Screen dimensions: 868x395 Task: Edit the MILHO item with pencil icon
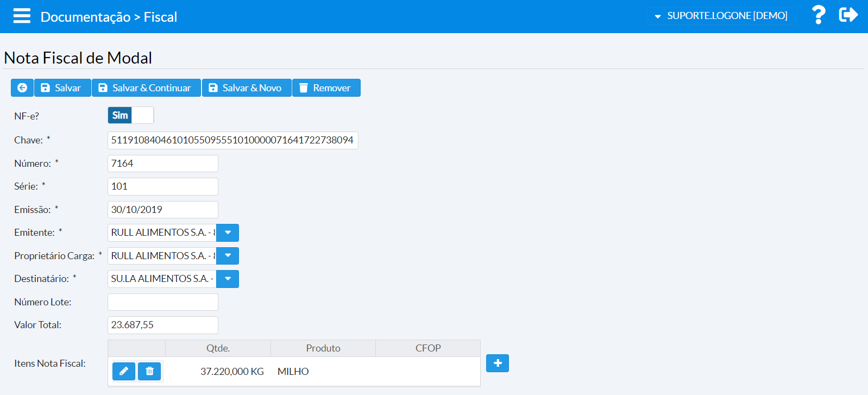point(124,371)
